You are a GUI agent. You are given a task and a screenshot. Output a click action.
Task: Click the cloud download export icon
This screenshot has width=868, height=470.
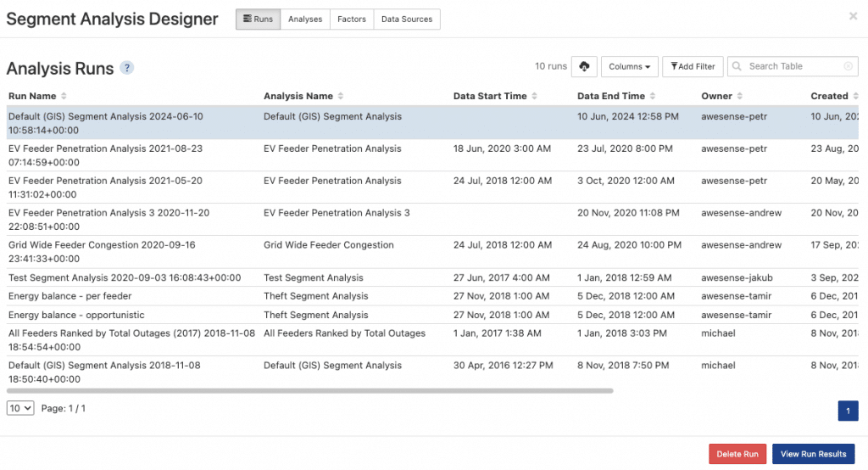coord(584,66)
